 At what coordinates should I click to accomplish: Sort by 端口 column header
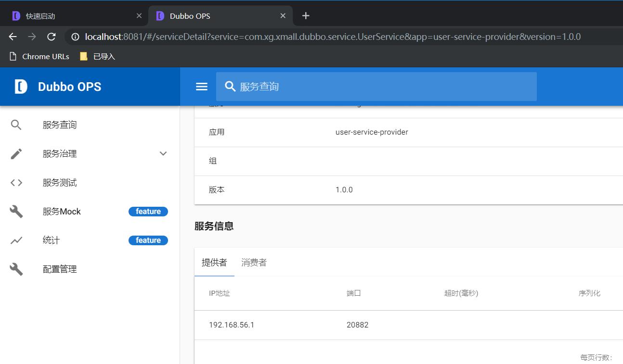tap(354, 293)
